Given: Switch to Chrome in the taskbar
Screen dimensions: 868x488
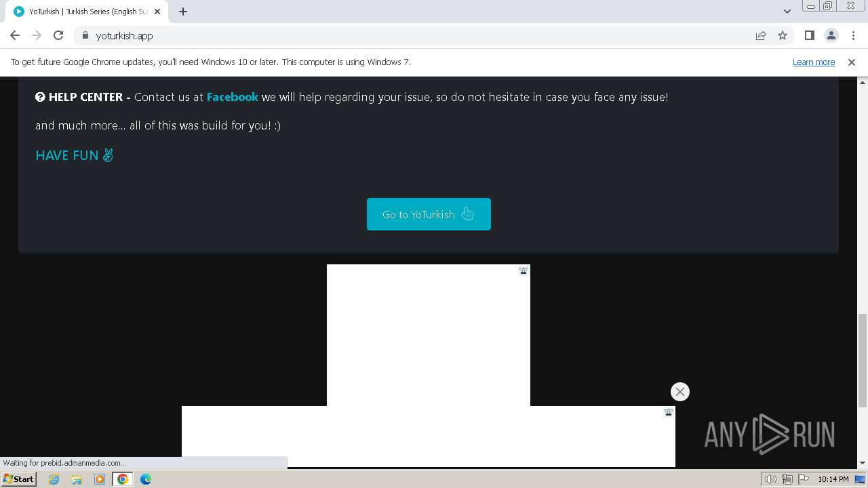Looking at the screenshot, I should click(x=123, y=479).
